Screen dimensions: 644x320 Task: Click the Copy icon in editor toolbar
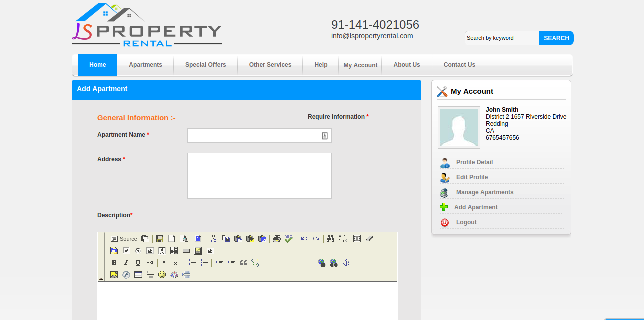pos(226,239)
